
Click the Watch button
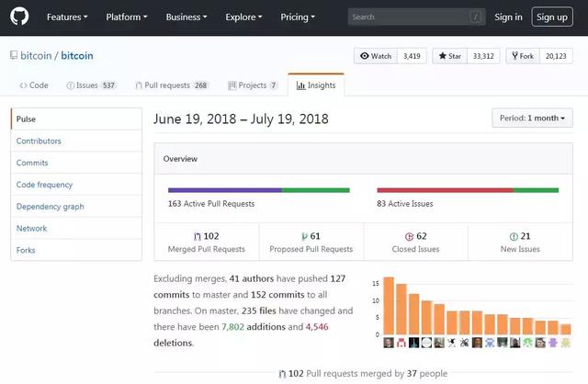[x=376, y=56]
